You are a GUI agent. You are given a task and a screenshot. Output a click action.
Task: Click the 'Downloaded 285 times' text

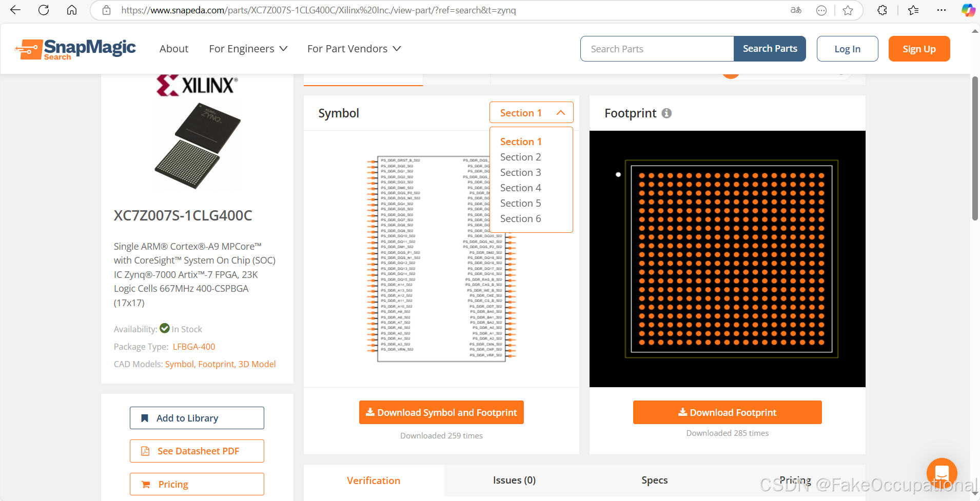click(728, 433)
